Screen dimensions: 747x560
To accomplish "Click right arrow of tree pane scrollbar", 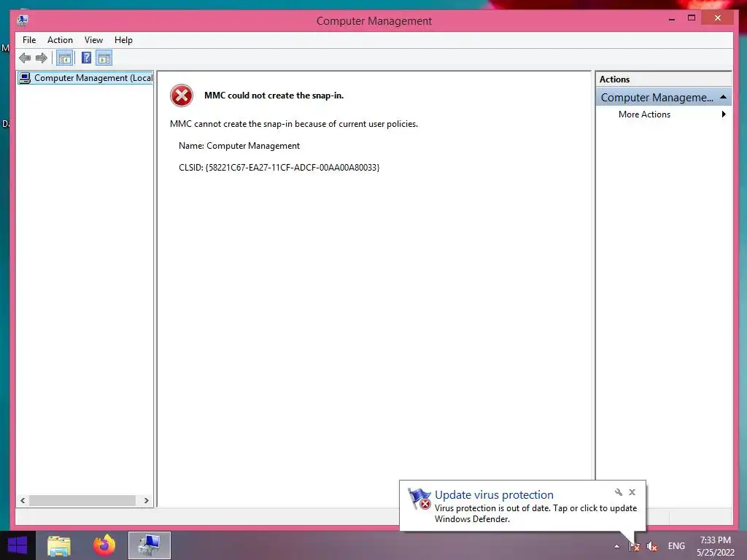I will click(146, 500).
